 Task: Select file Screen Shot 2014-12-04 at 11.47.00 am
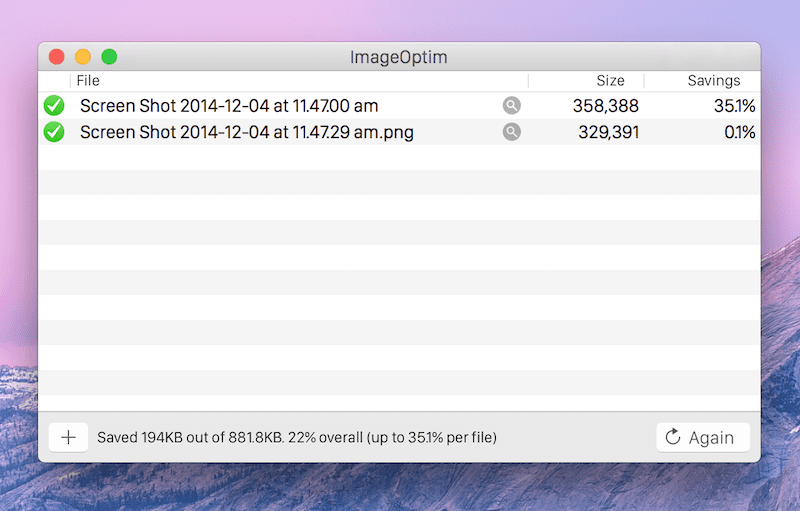[x=229, y=106]
